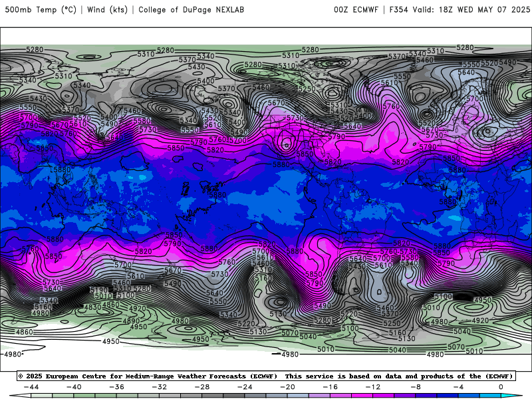The width and height of the screenshot is (532, 399).
Task: Click the '4830' contour label
Action: pos(92,307)
